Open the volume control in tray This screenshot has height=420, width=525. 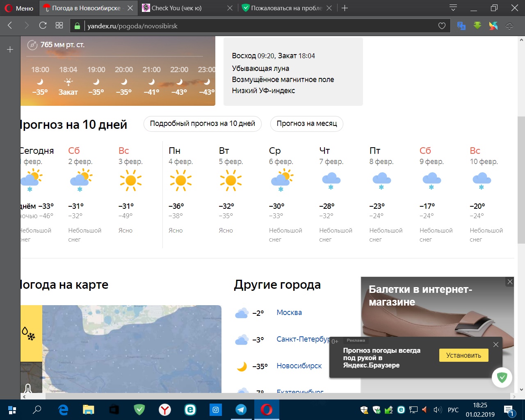[437, 410]
